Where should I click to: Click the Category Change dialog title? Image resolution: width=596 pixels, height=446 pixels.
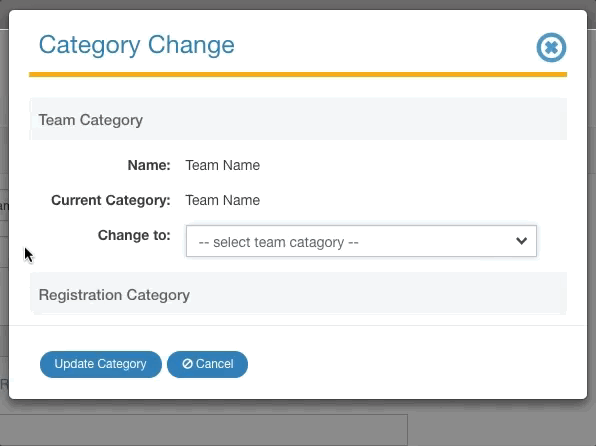pos(137,46)
